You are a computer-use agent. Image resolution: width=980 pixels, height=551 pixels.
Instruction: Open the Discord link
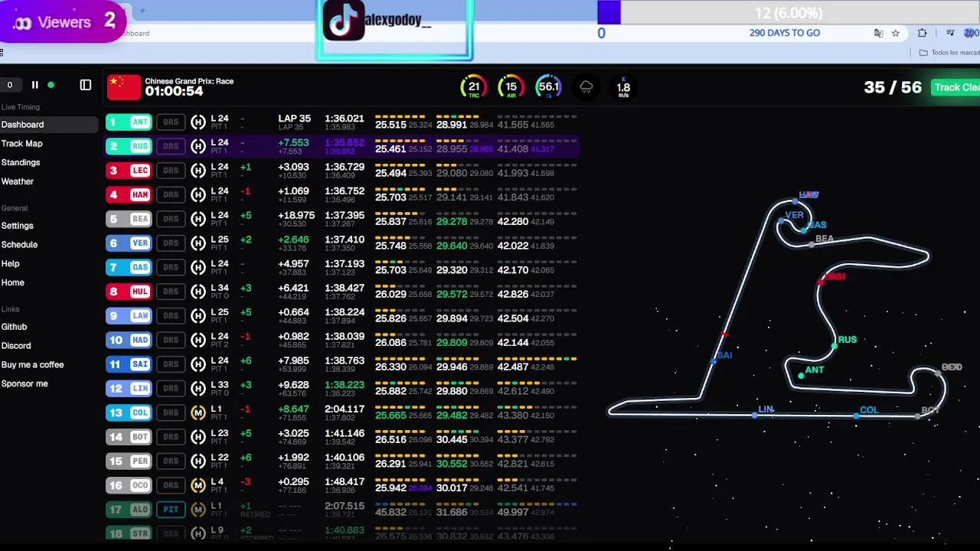16,346
